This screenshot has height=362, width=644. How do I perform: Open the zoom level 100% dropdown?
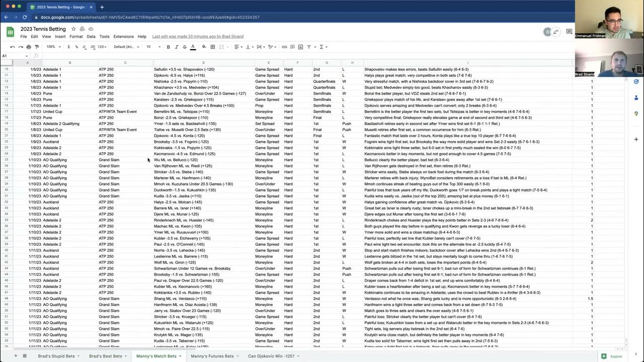[53, 47]
